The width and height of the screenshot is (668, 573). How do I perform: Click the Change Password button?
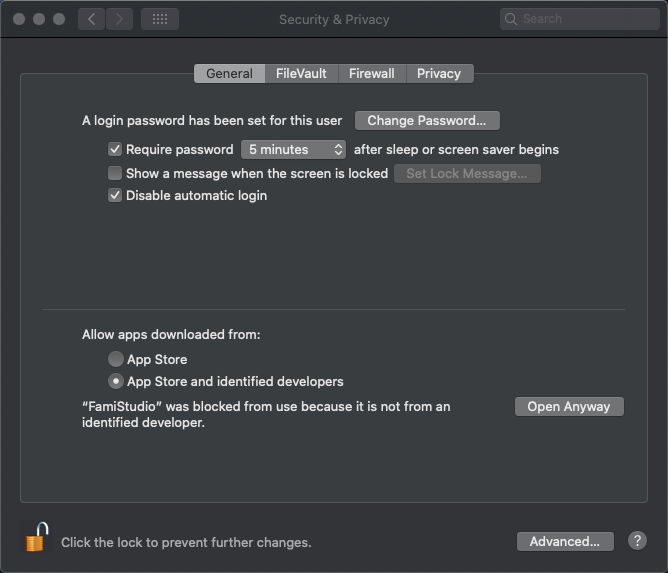click(x=427, y=121)
